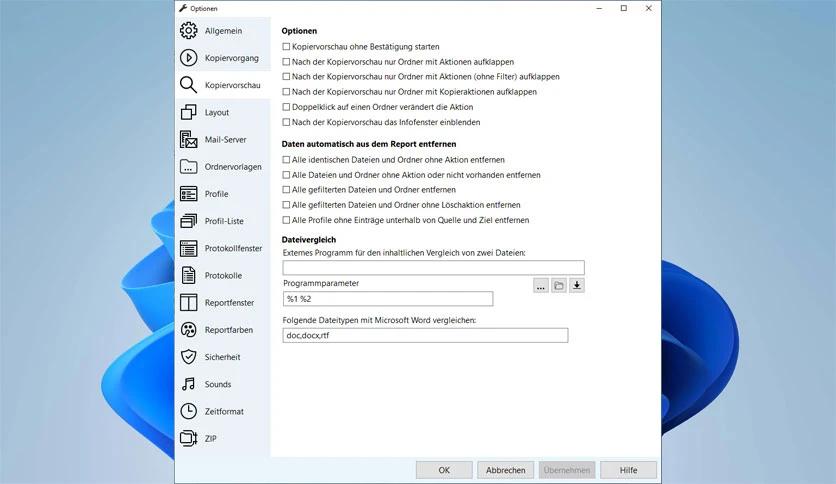The height and width of the screenshot is (484, 836).
Task: Open the Layout windows icon
Action: click(x=188, y=112)
